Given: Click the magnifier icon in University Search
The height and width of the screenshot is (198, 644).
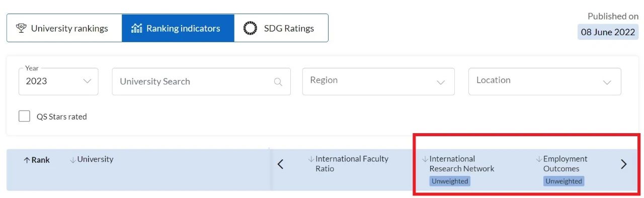Looking at the screenshot, I should click(278, 82).
